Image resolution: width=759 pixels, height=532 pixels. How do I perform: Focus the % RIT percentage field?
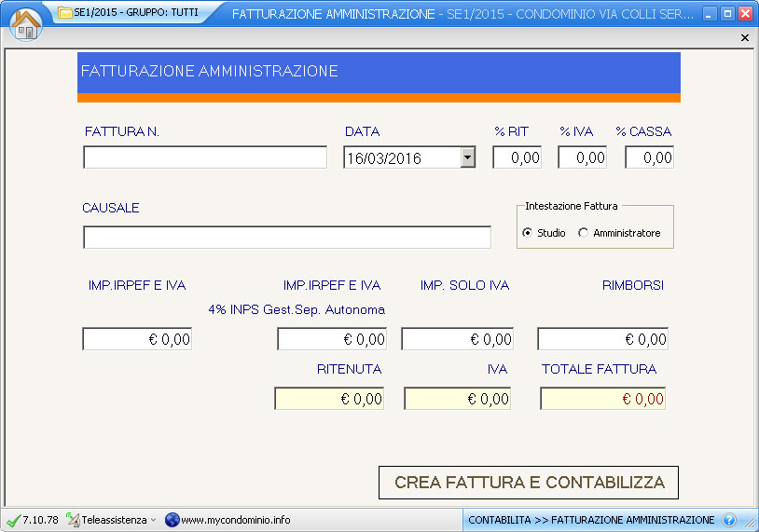click(x=517, y=157)
